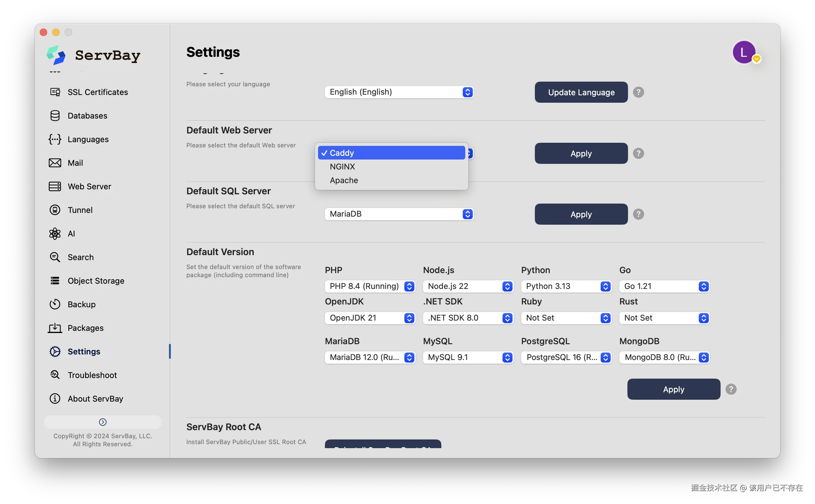Screen dimensions: 815x504
Task: Click the Tunnel icon in sidebar
Action: pyautogui.click(x=55, y=210)
